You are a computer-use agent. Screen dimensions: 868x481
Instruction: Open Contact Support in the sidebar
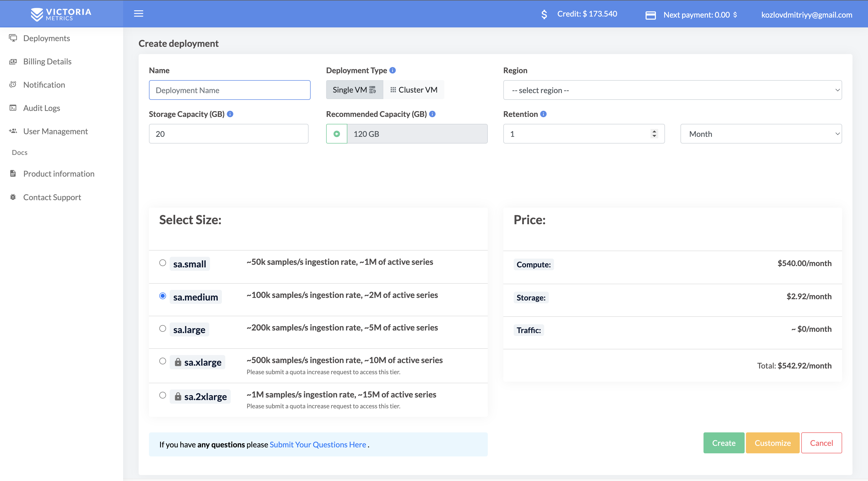click(52, 197)
